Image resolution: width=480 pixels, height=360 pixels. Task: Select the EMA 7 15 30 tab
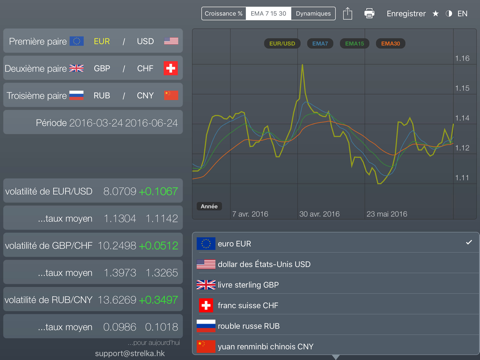(268, 14)
